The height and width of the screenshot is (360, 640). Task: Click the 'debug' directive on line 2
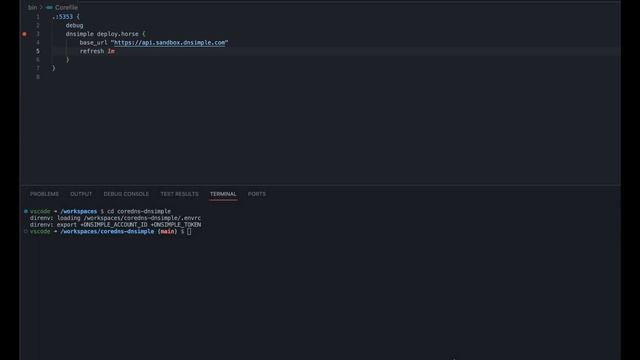click(74, 25)
